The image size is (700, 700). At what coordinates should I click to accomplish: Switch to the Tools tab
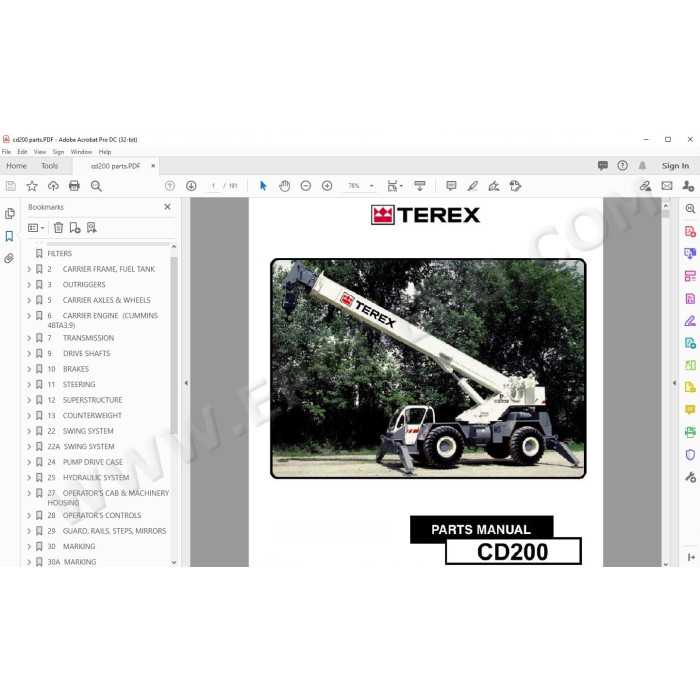pyautogui.click(x=50, y=166)
